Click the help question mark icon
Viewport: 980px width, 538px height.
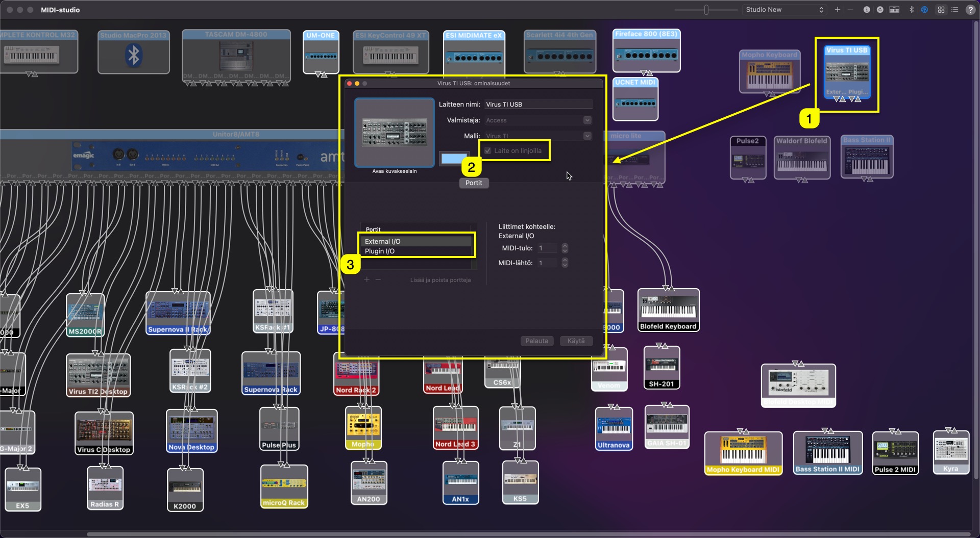point(970,10)
